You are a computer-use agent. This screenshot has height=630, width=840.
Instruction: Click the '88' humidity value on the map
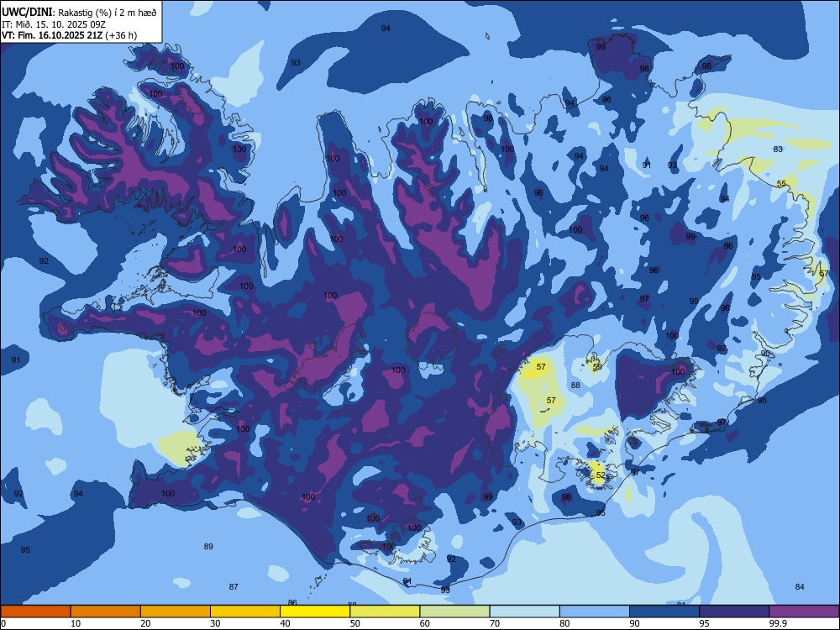coord(575,385)
